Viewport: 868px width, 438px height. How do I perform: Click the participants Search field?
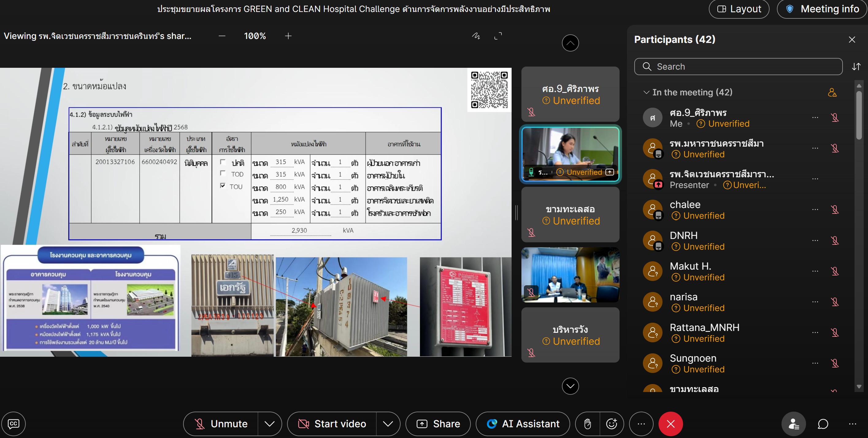(x=738, y=67)
